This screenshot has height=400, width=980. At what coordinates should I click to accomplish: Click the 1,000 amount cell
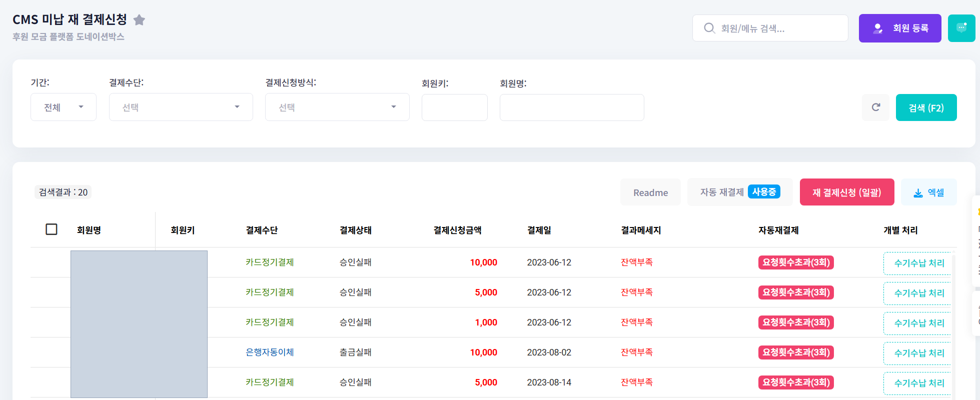click(486, 322)
